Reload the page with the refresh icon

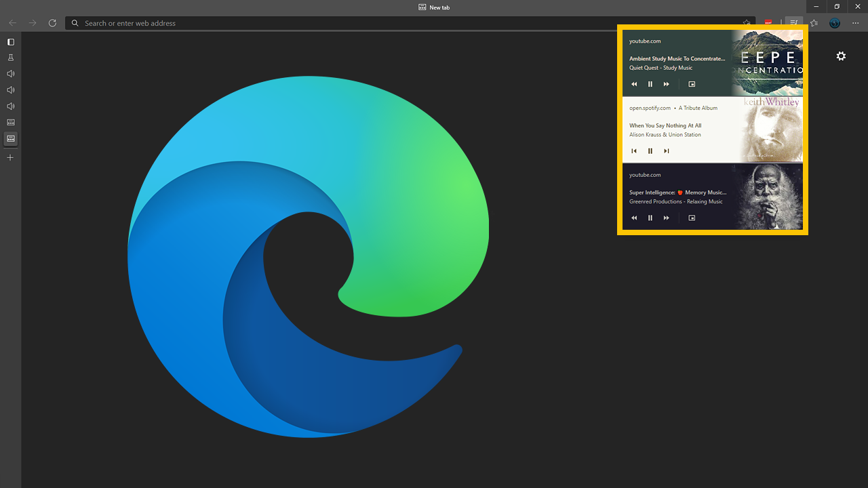(52, 23)
